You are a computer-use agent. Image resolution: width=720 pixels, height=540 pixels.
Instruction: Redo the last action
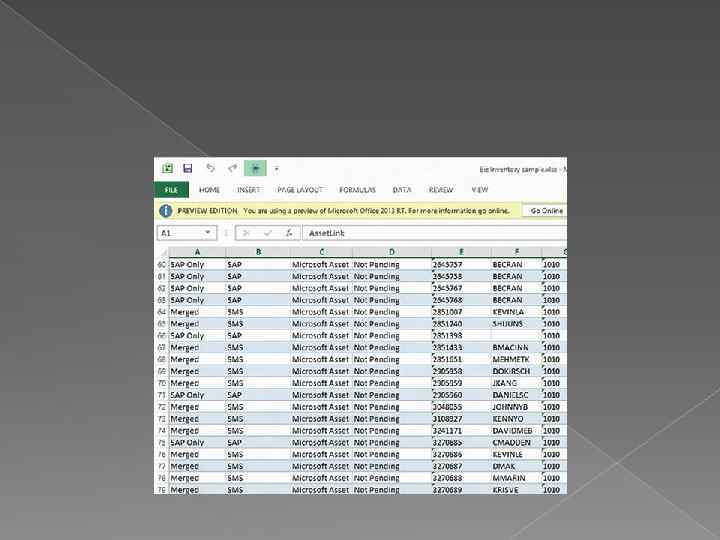pyautogui.click(x=233, y=168)
